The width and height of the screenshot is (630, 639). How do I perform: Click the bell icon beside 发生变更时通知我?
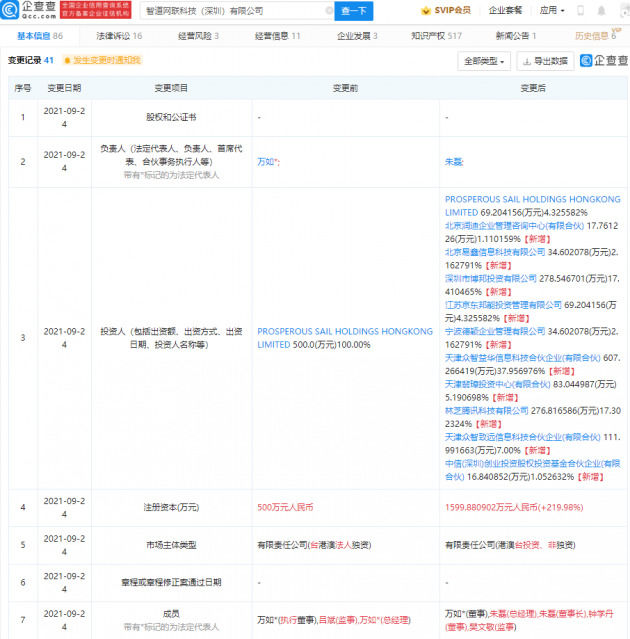coord(68,60)
